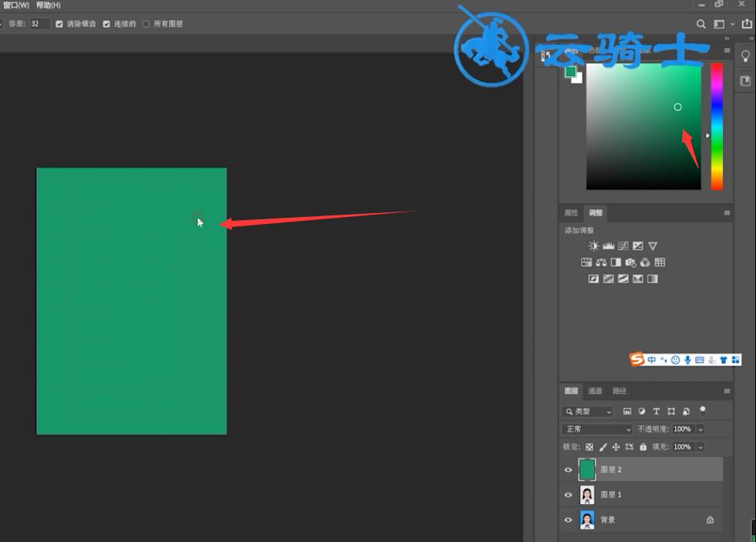Screen dimensions: 756x542
Task: Toggle the 消除锯齿 checkbox
Action: pyautogui.click(x=59, y=24)
